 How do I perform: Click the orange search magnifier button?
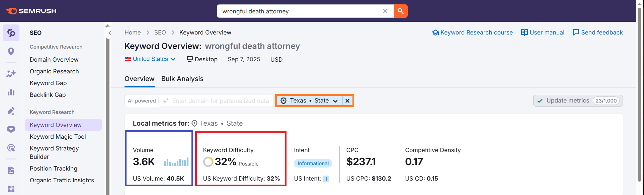pos(400,11)
